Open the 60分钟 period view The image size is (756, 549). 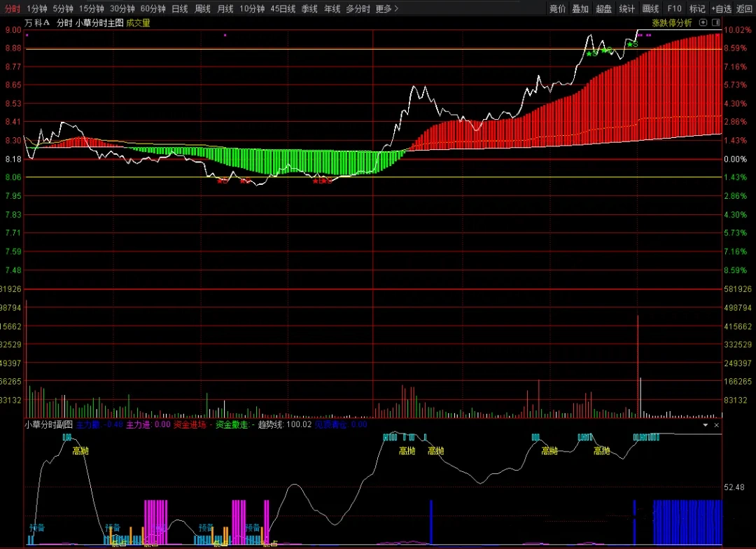(153, 9)
